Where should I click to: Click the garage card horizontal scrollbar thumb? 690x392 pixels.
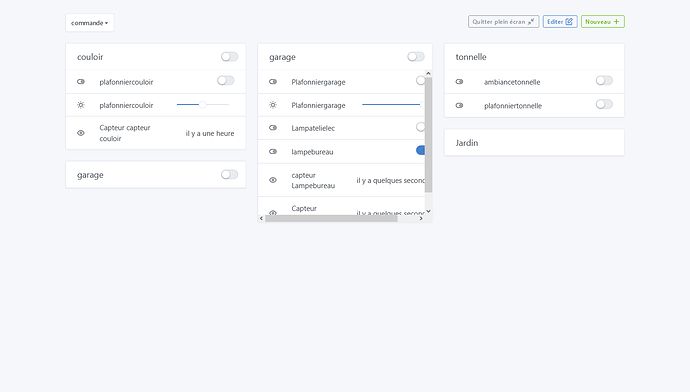tap(331, 218)
